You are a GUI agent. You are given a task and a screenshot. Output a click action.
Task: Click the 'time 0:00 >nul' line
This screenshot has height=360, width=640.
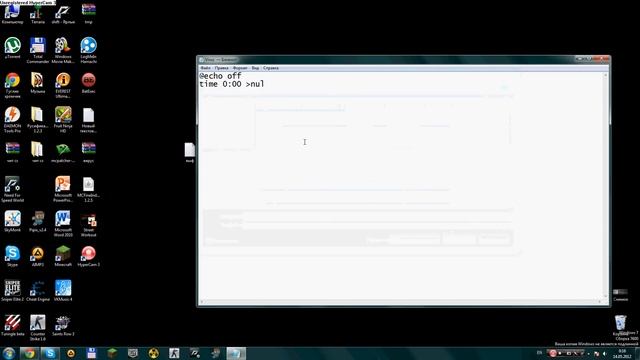tap(231, 84)
